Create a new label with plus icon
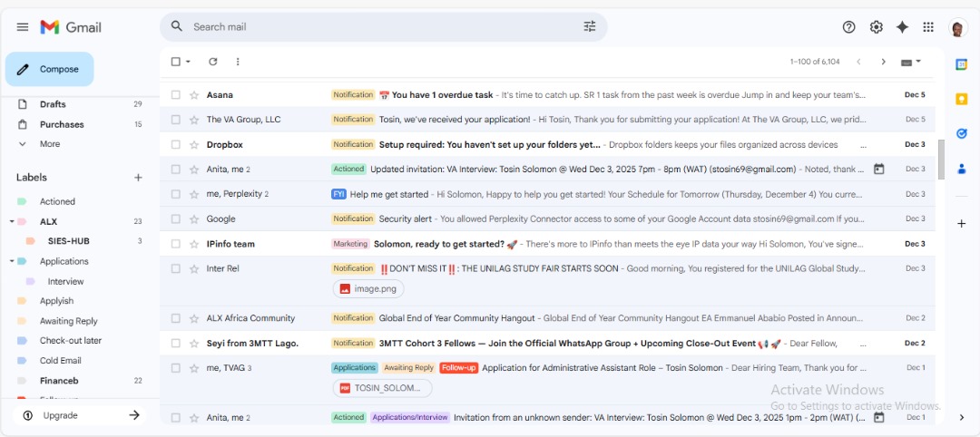Viewport: 980px width, 437px height. click(x=138, y=178)
